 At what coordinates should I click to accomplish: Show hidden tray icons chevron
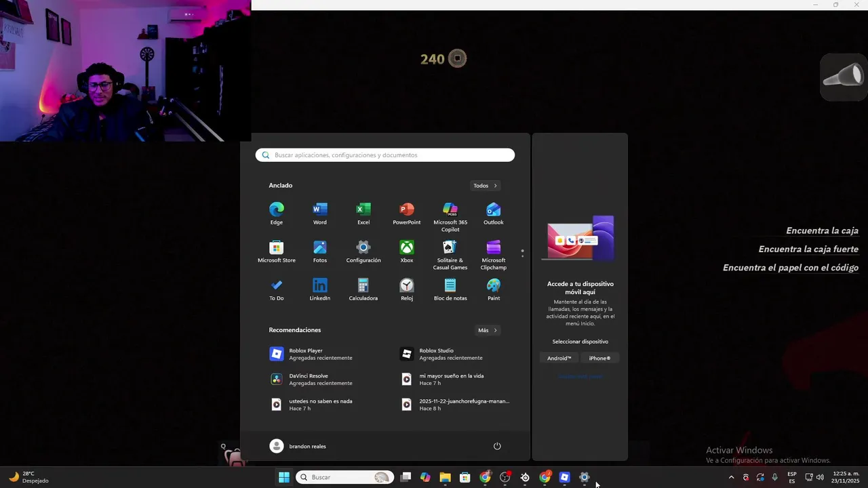731,477
